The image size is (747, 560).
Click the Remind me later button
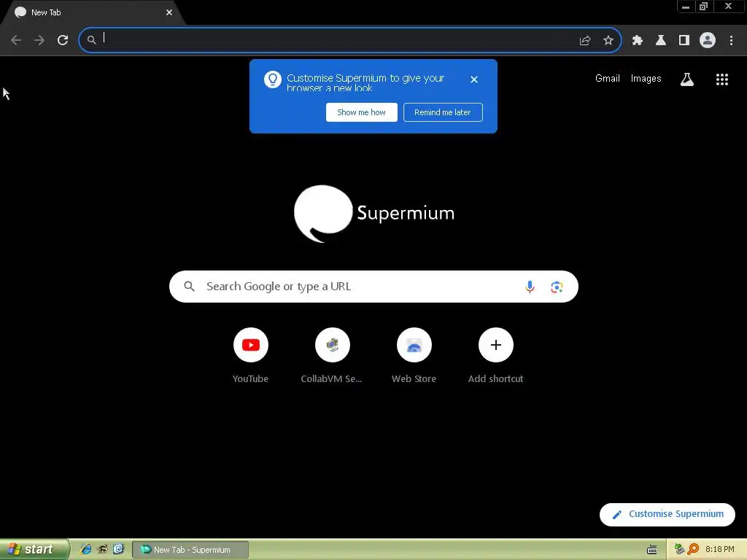[x=443, y=112]
